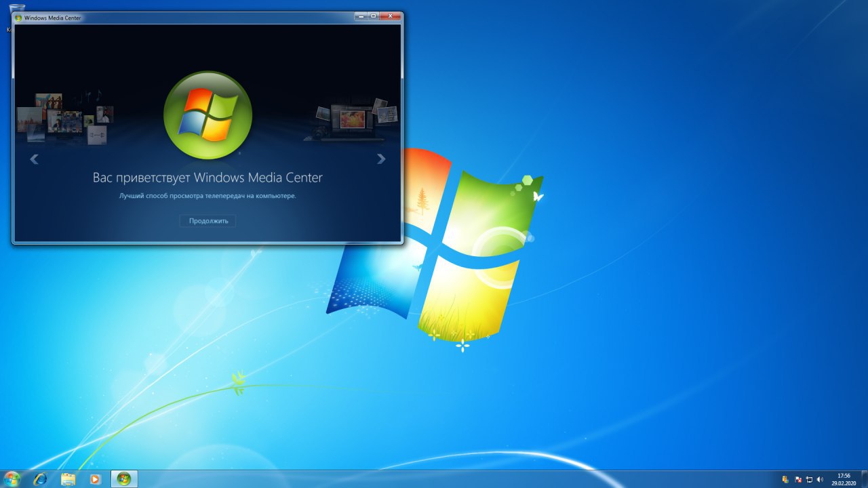This screenshot has height=488, width=868.
Task: Click the laptop pictures thumbnail on right
Action: [x=351, y=120]
